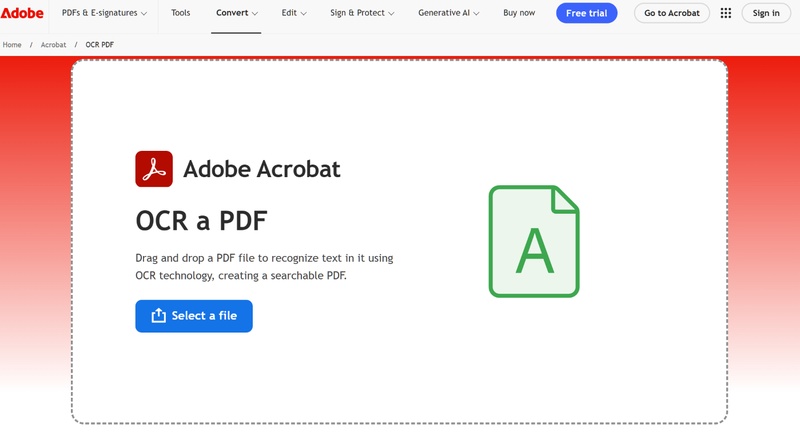Start the Free trial
Image resolution: width=800 pixels, height=432 pixels.
pyautogui.click(x=586, y=13)
